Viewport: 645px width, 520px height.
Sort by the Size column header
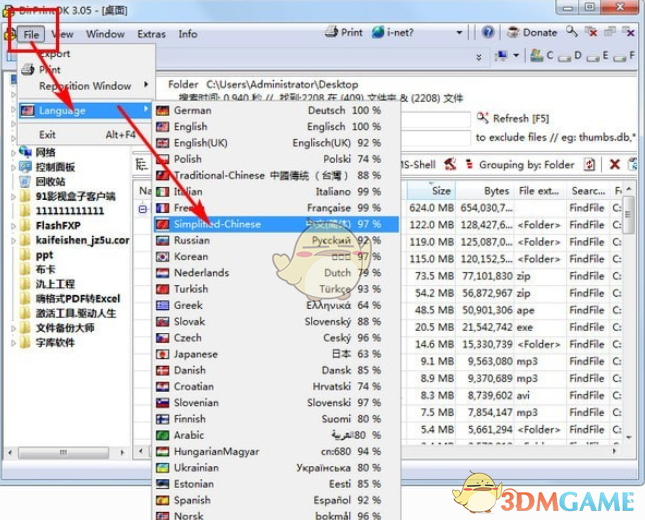click(x=432, y=190)
